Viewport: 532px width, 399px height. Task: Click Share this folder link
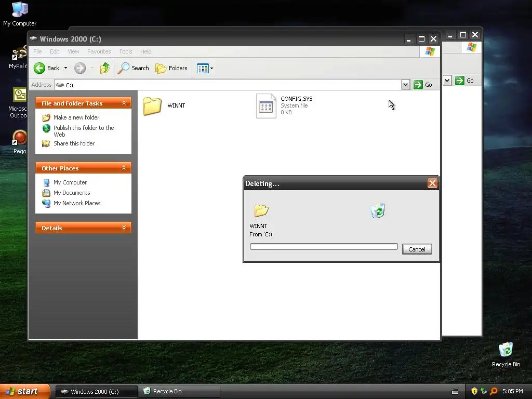[x=74, y=143]
